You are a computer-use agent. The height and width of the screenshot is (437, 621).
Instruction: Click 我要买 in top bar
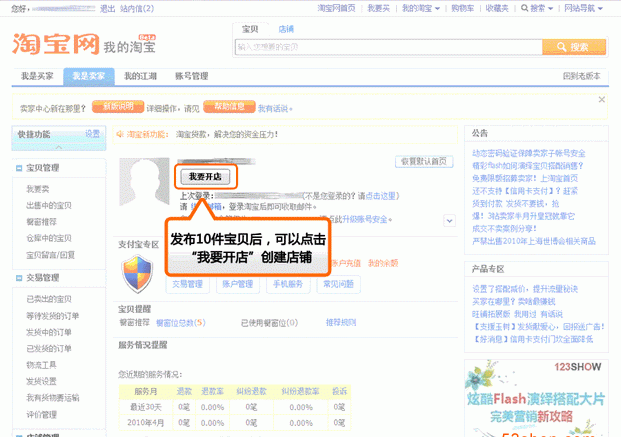point(379,8)
